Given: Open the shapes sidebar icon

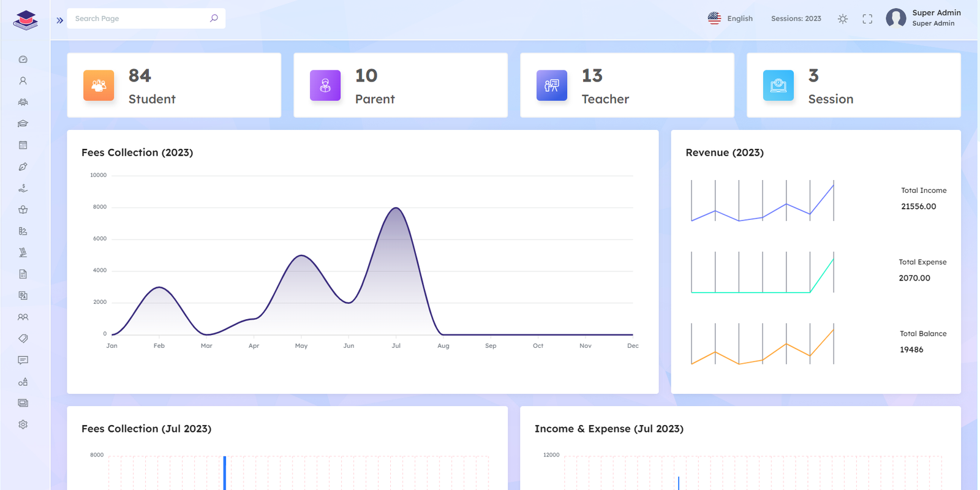Looking at the screenshot, I should (x=23, y=382).
